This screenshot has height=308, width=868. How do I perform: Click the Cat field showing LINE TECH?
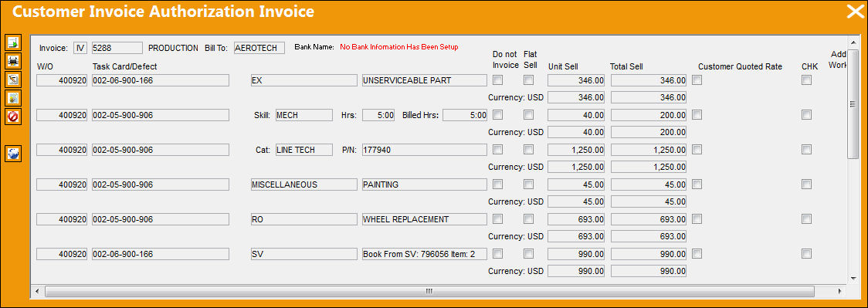pyautogui.click(x=304, y=150)
